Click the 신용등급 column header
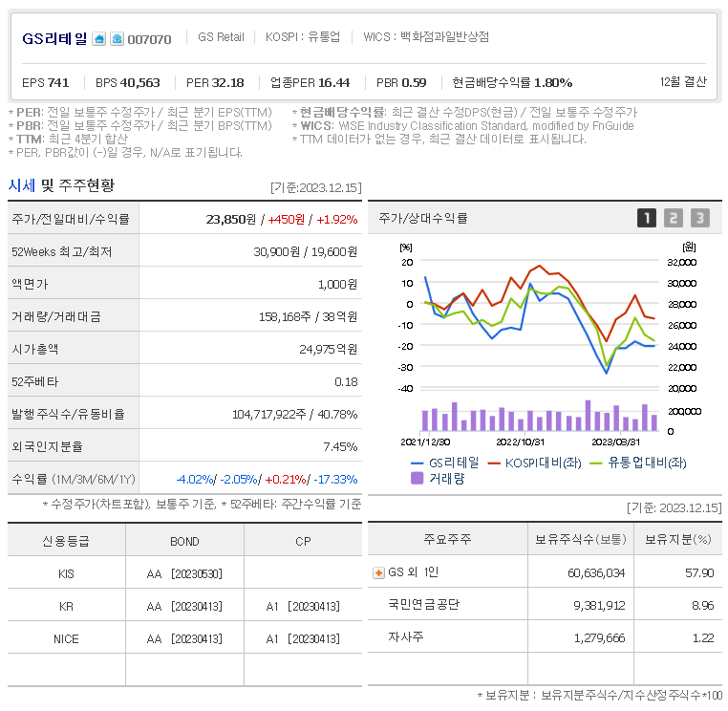The width and height of the screenshot is (728, 711). 66,541
